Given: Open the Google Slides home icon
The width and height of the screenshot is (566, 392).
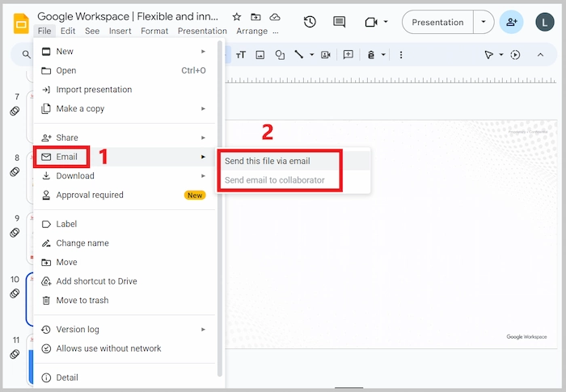Looking at the screenshot, I should click(21, 23).
